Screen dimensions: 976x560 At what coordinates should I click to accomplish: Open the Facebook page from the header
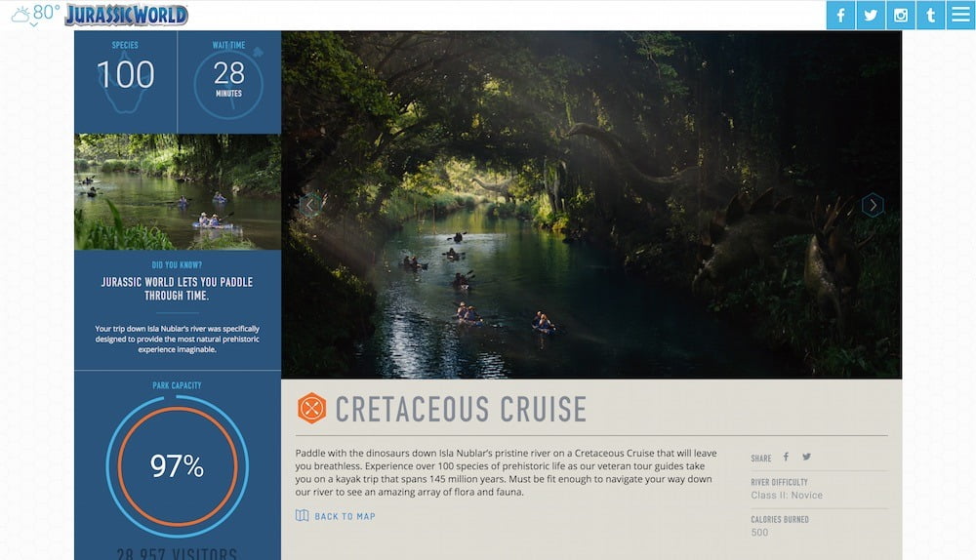point(840,15)
